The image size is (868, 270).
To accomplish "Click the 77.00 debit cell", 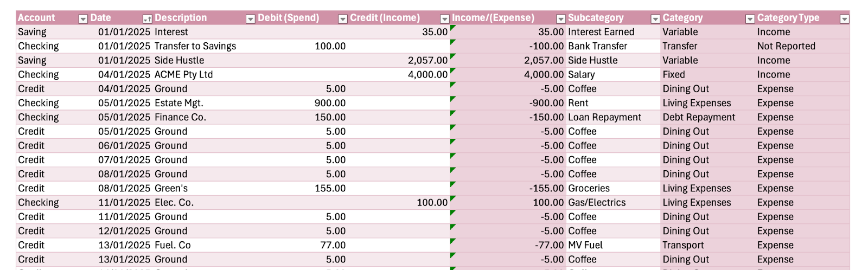I will click(x=302, y=245).
